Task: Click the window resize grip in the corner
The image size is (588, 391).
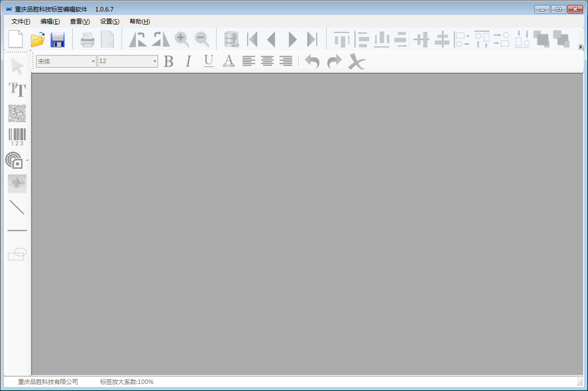Action: coord(580,382)
